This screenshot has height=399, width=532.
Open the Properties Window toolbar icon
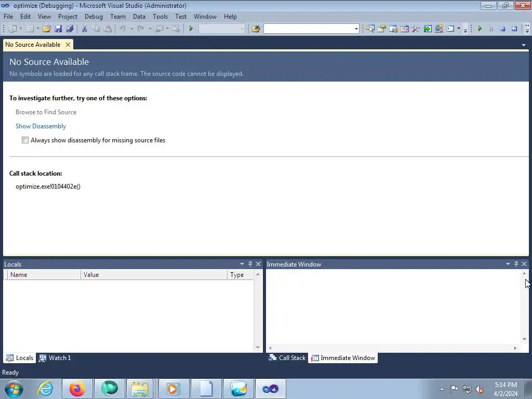coord(382,29)
